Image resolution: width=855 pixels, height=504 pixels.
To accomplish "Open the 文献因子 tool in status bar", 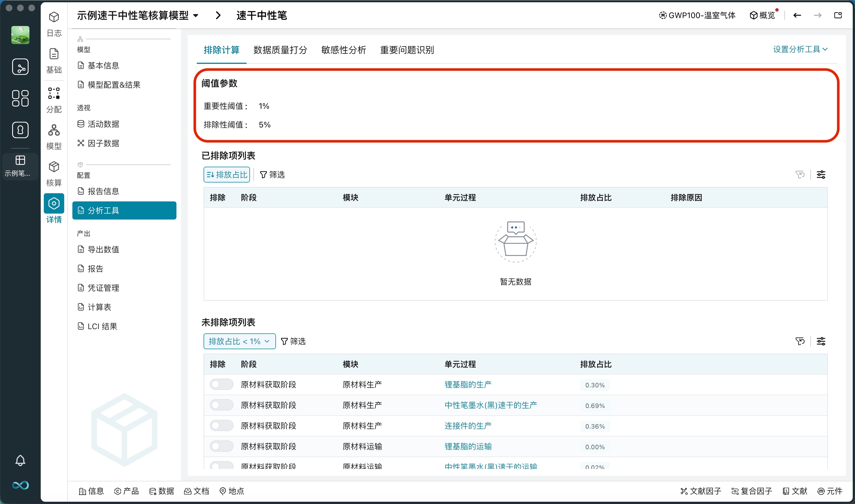I will point(702,491).
